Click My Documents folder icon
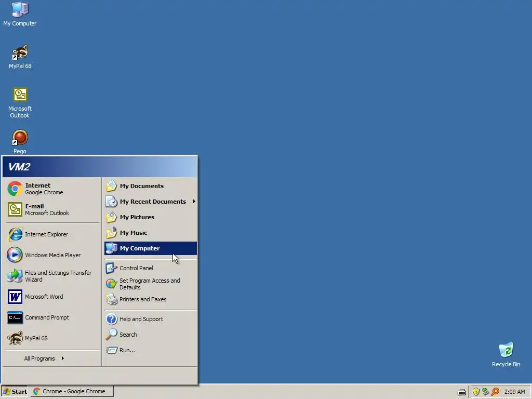Viewport: 532px width, 399px height. tap(111, 186)
